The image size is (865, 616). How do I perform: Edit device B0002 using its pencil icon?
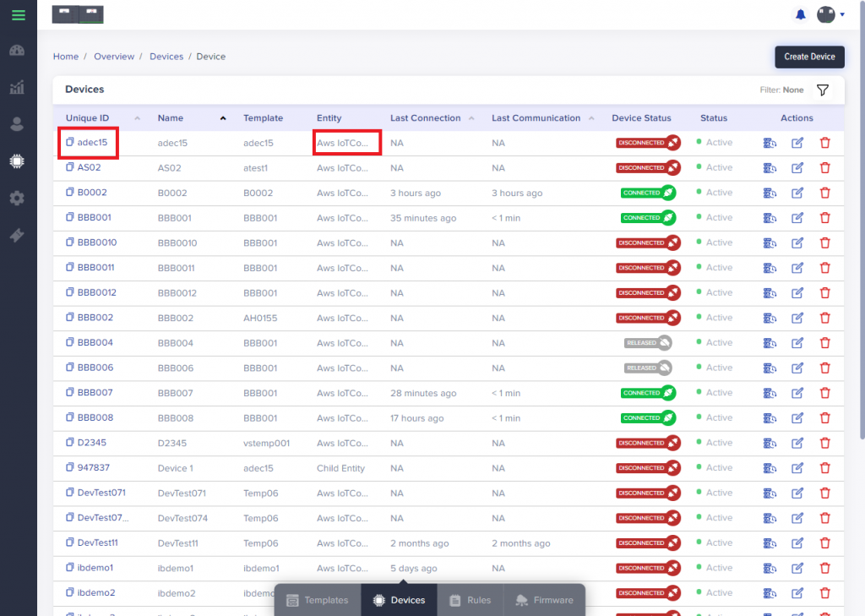point(797,193)
